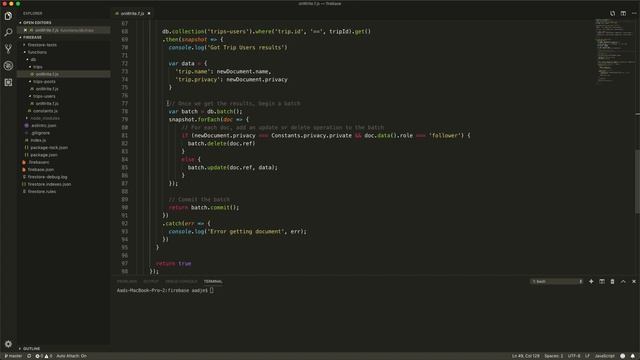Image resolution: width=640 pixels, height=360 pixels.
Task: Open the Manage settings gear
Action: (8, 344)
